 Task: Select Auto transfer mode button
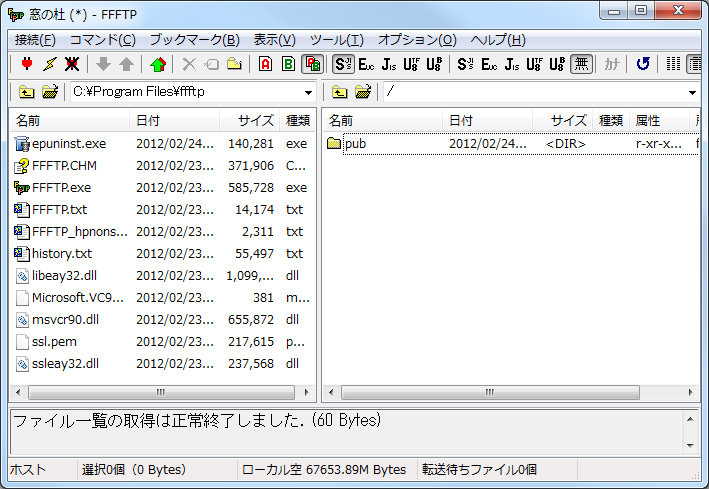point(312,64)
